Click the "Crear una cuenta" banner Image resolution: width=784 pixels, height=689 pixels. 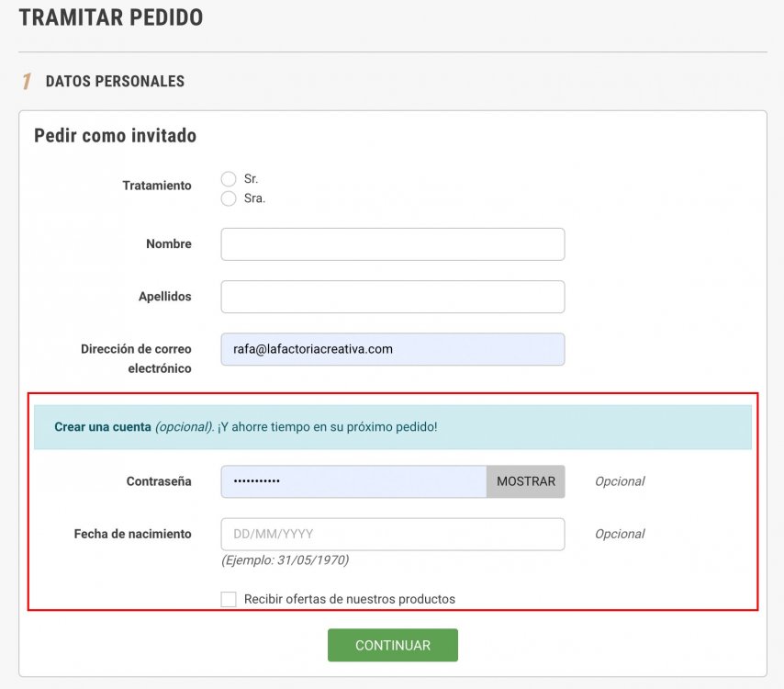392,427
